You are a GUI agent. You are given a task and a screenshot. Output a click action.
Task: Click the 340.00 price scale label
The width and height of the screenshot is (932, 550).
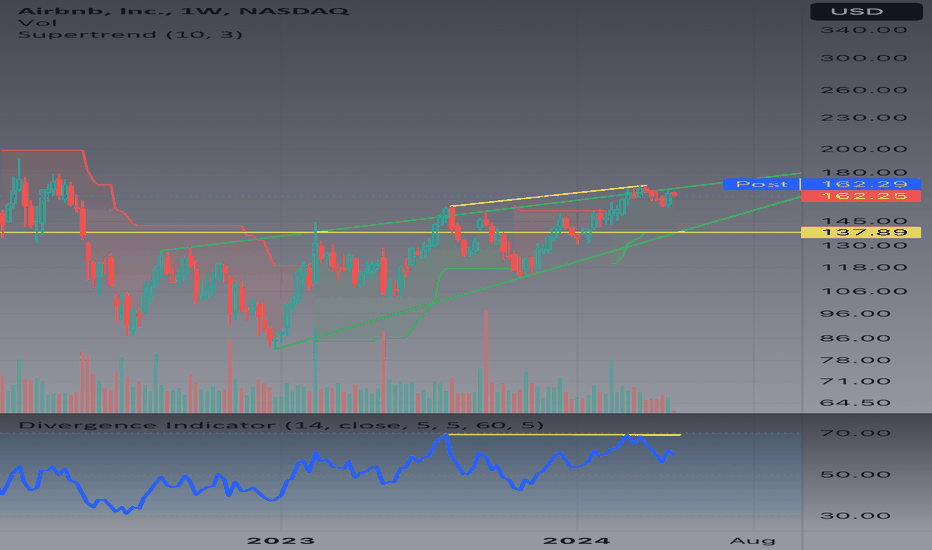(x=864, y=30)
